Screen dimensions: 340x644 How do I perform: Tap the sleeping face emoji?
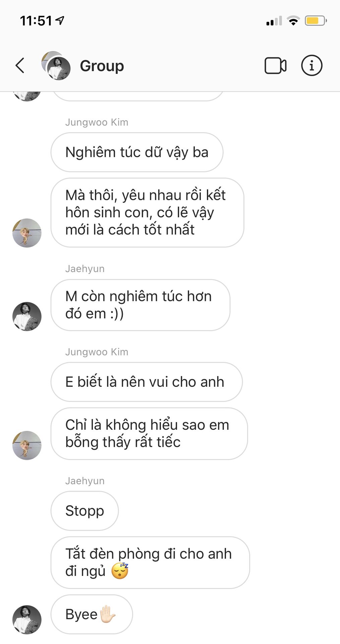120,571
